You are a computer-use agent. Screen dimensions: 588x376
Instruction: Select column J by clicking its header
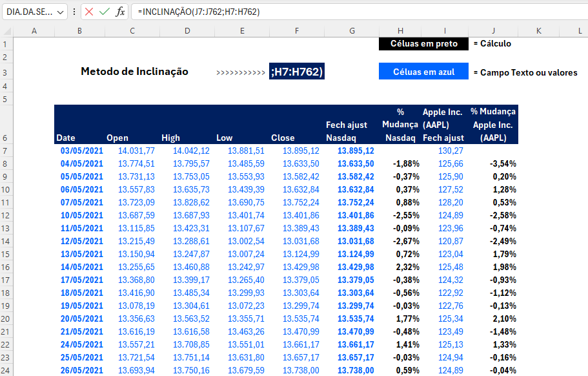(493, 30)
